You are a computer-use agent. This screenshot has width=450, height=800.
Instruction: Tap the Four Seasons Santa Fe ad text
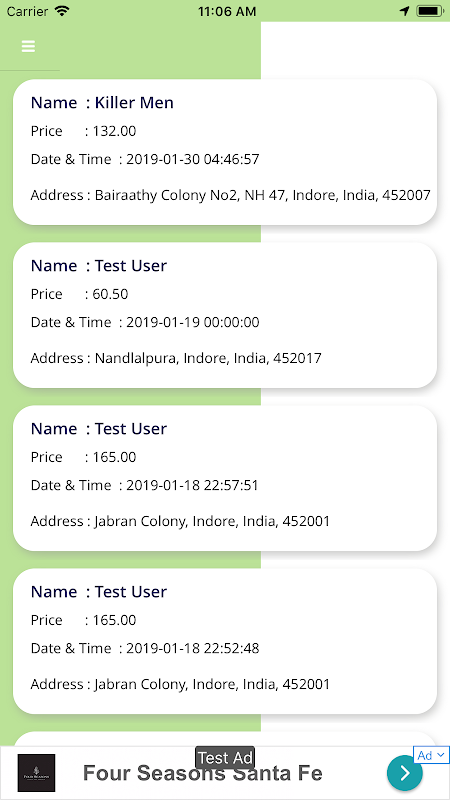[x=203, y=773]
